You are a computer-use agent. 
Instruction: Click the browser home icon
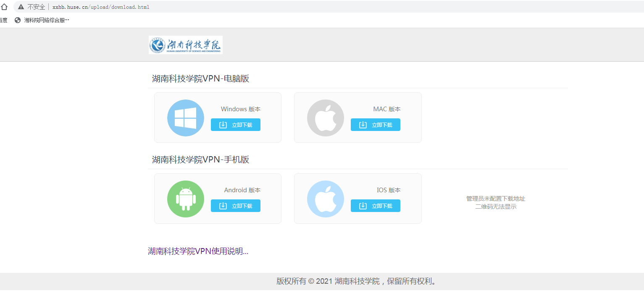[4, 7]
